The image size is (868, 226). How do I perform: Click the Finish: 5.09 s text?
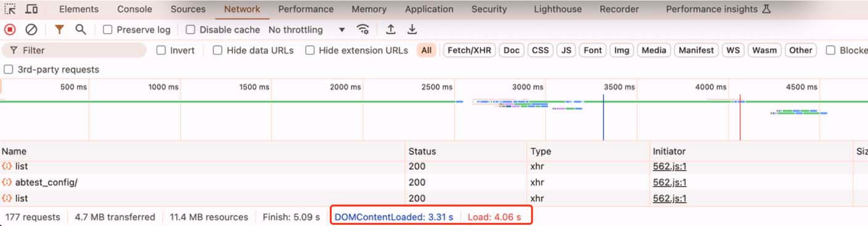pos(291,217)
